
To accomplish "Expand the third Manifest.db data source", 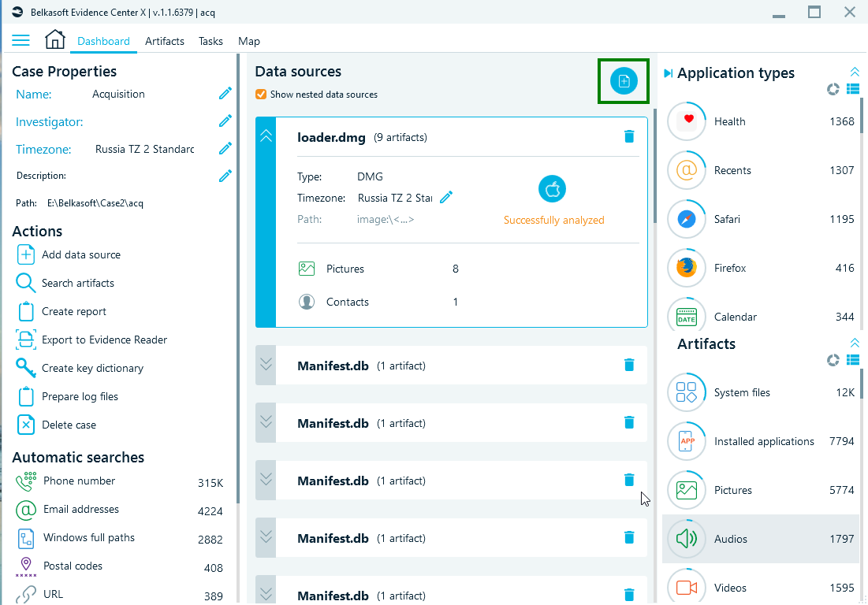I will point(266,480).
